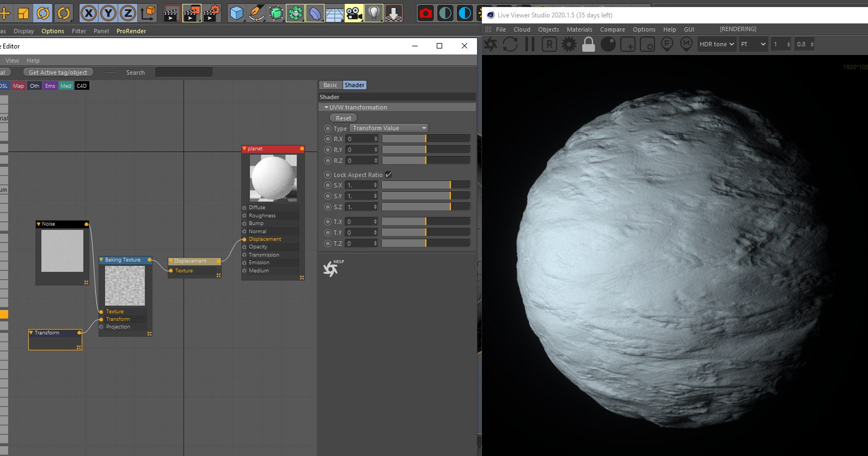Screen dimensions: 868x456
Task: Click the Octane HELP logo in Shader panel
Action: [332, 268]
